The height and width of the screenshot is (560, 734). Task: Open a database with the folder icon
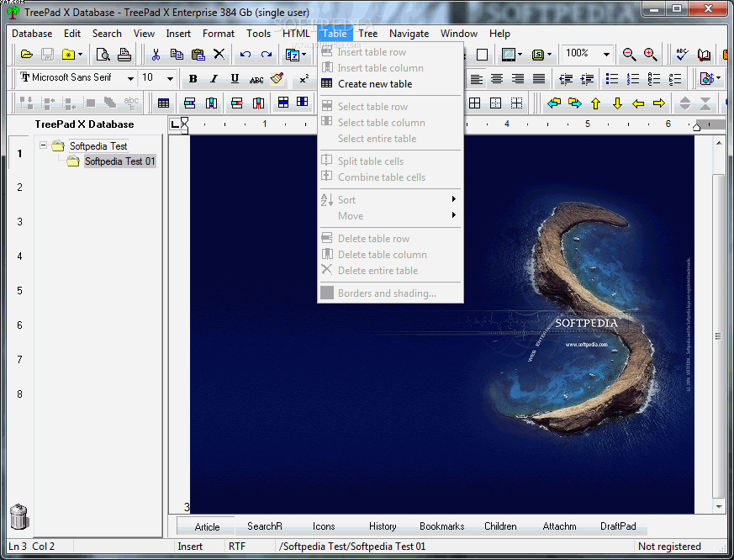tap(27, 55)
